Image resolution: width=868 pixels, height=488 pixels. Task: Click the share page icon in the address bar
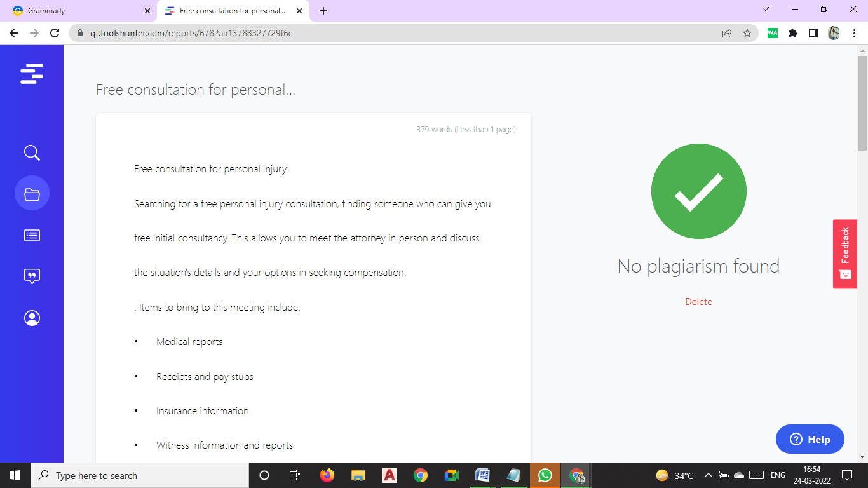coord(727,33)
